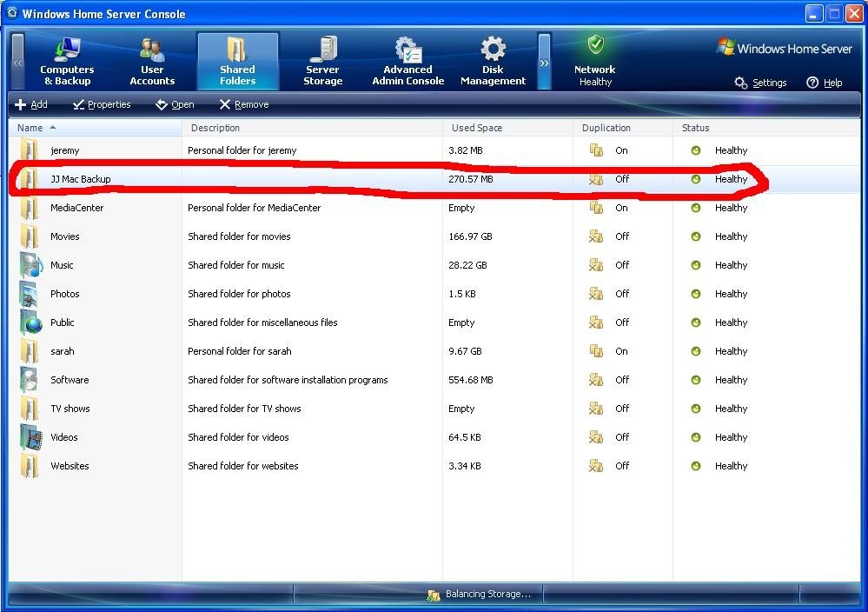Open Properties of the selected folder

[102, 104]
